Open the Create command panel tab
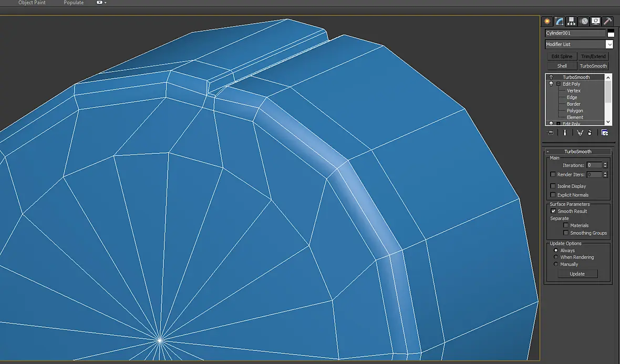Image resolution: width=620 pixels, height=364 pixels. point(547,22)
